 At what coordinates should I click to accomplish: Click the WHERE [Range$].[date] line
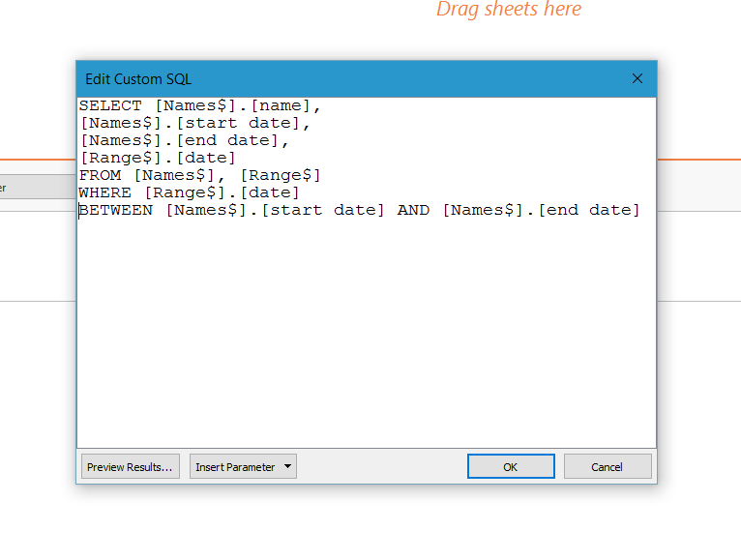[x=189, y=192]
